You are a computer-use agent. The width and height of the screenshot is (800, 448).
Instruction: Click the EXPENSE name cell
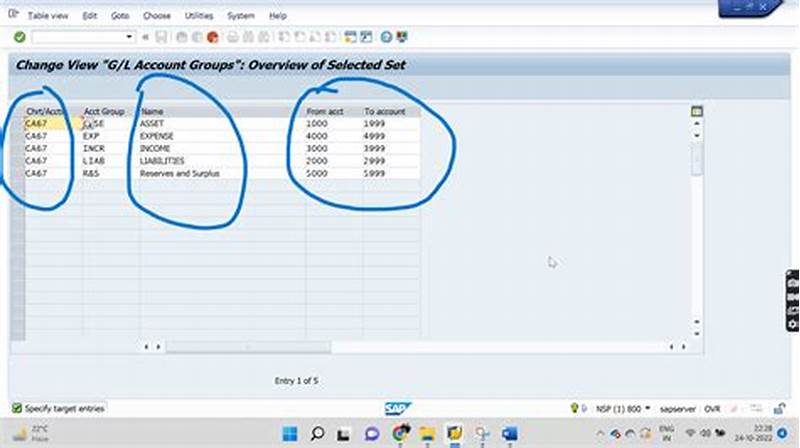[x=222, y=136]
